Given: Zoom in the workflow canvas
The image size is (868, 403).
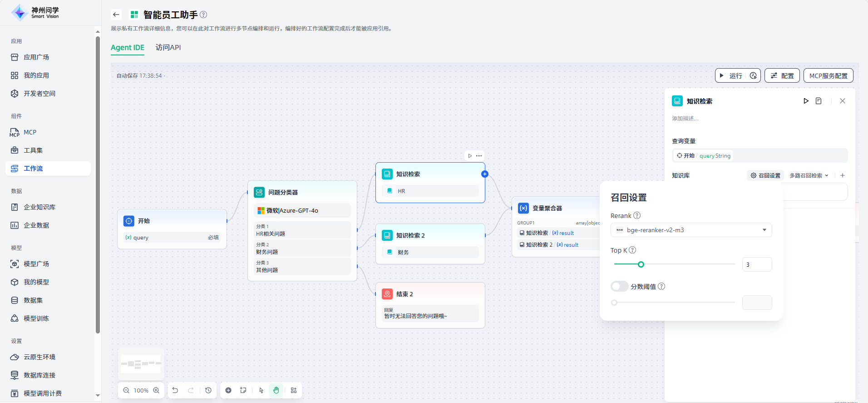Looking at the screenshot, I should [x=156, y=390].
